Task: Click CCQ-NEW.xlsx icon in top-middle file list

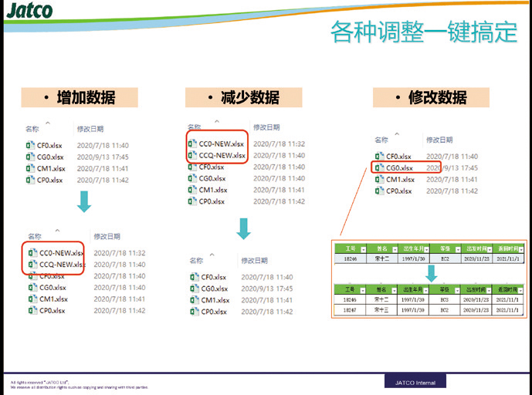Action: point(192,155)
